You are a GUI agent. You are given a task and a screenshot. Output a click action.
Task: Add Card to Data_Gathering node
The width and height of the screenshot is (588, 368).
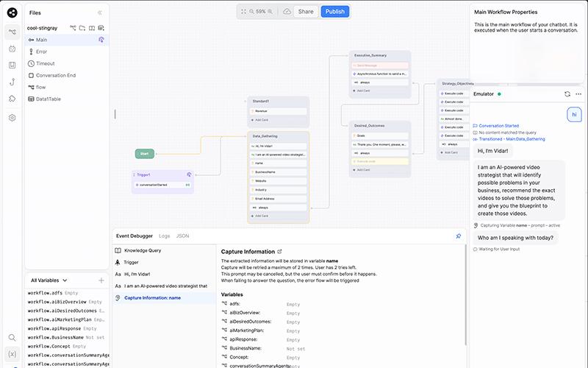coord(260,216)
